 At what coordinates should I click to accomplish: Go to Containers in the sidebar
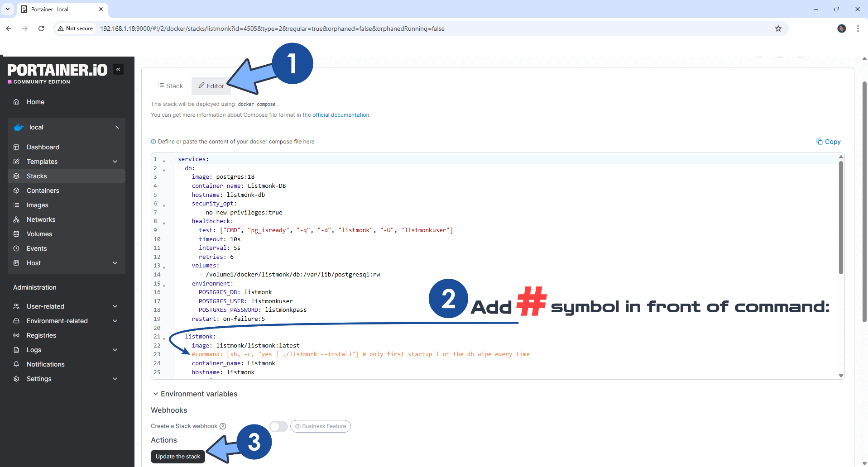(x=43, y=191)
